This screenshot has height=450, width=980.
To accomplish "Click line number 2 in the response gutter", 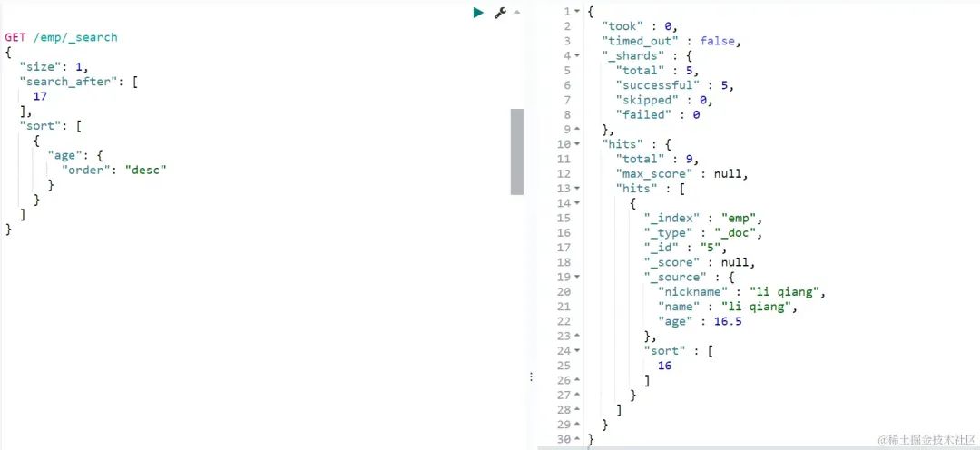I will click(x=567, y=26).
